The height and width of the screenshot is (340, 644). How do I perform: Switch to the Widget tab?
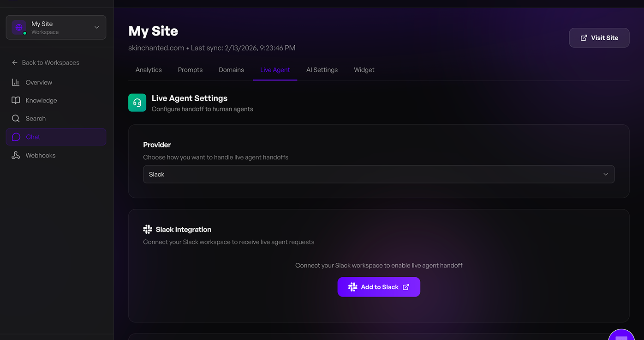(364, 70)
